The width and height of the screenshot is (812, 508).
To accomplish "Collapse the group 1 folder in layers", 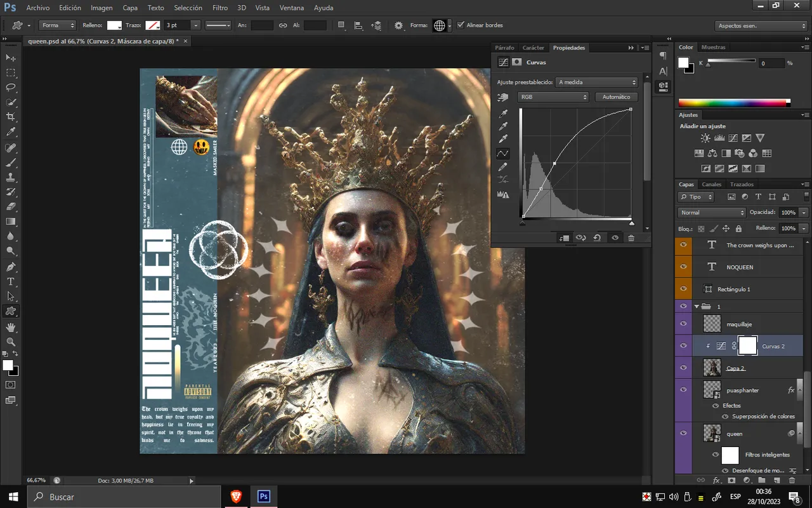I will pos(697,307).
